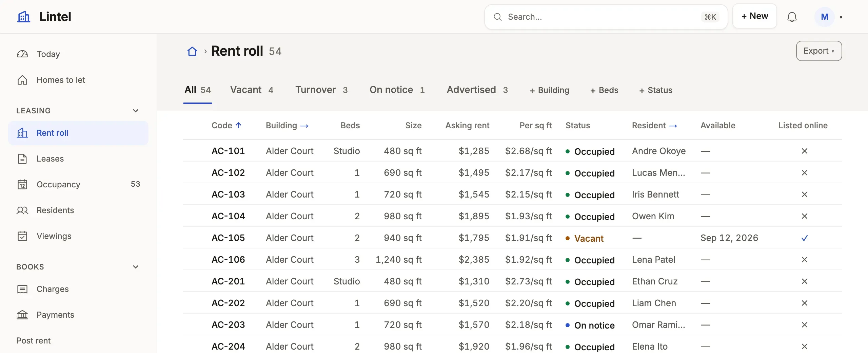
Task: Open the Viewings page
Action: point(78,236)
